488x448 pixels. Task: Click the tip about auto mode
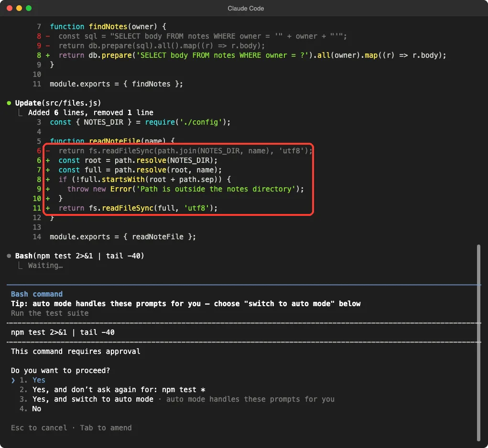tap(185, 304)
